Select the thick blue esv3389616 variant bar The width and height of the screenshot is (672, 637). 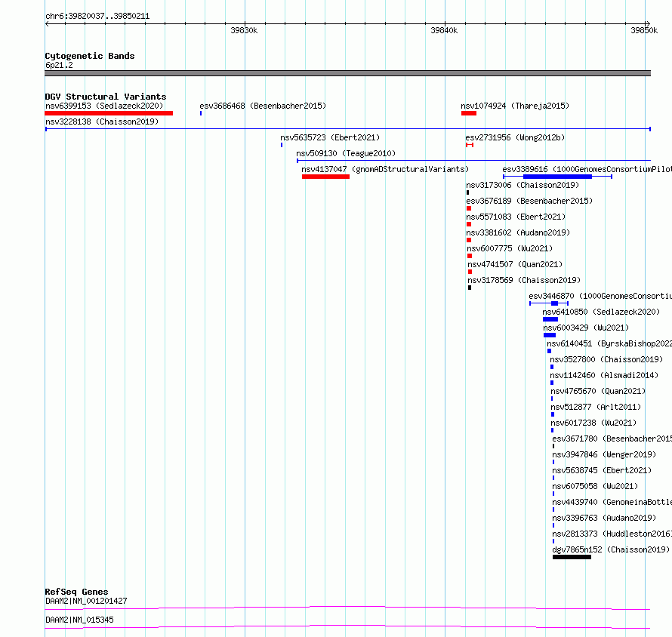[x=557, y=177]
